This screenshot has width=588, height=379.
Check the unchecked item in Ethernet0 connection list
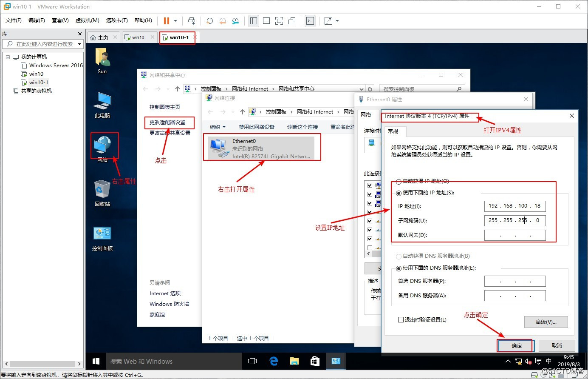click(370, 248)
